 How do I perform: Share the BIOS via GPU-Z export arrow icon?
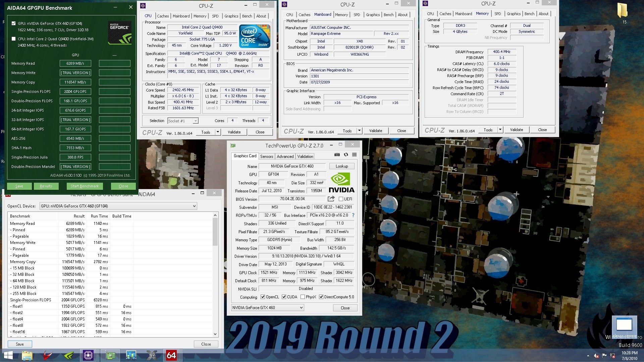coord(331,199)
